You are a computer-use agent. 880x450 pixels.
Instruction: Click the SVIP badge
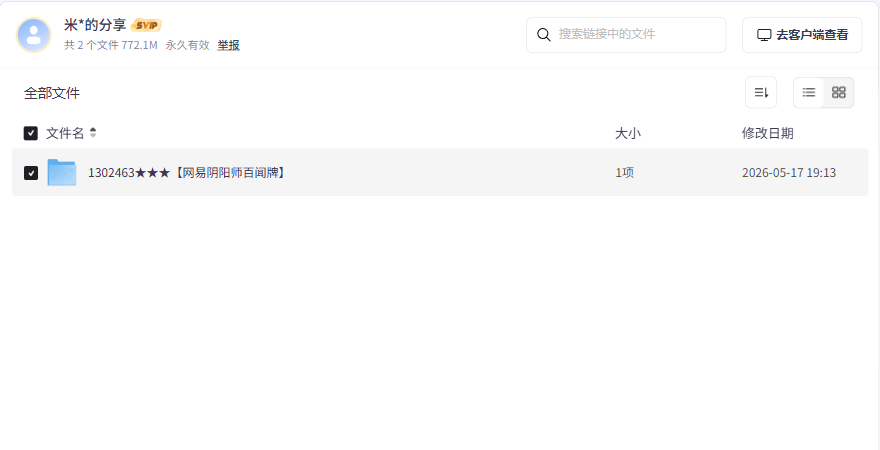point(146,25)
